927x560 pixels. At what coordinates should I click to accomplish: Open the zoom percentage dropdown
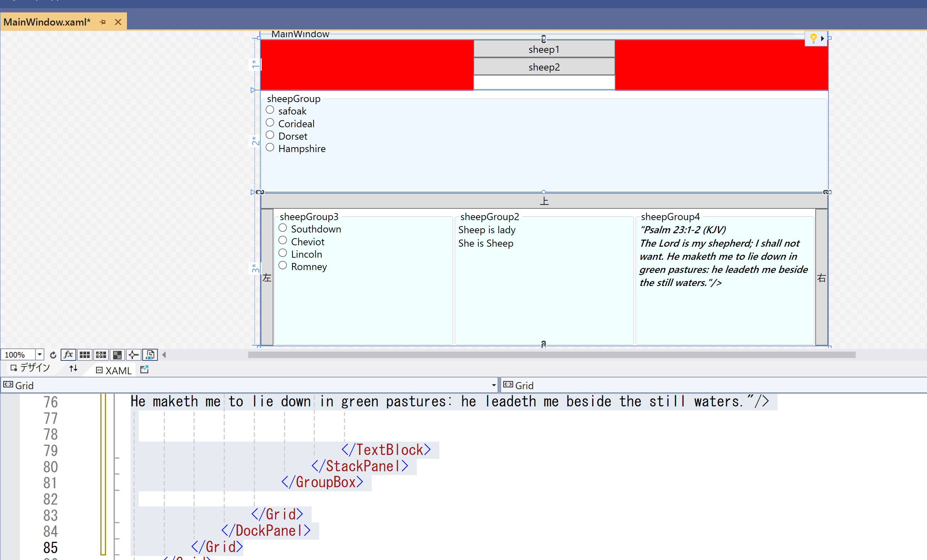[x=39, y=355]
